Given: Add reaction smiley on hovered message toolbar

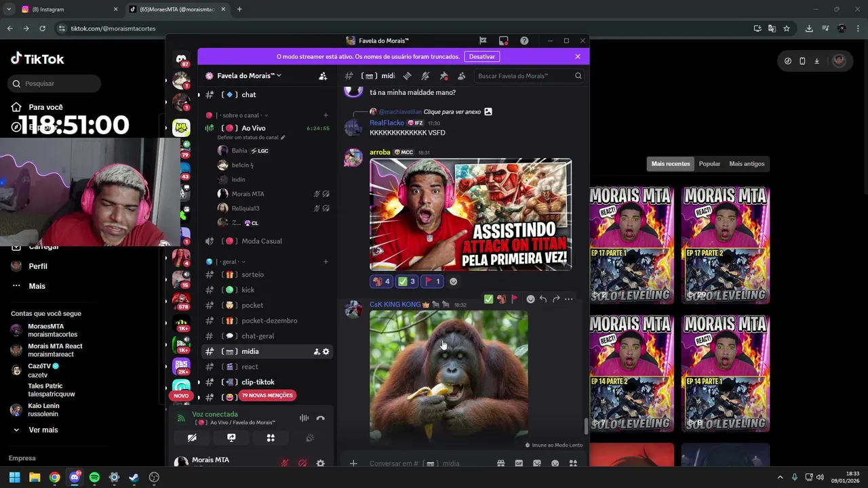Looking at the screenshot, I should (530, 299).
